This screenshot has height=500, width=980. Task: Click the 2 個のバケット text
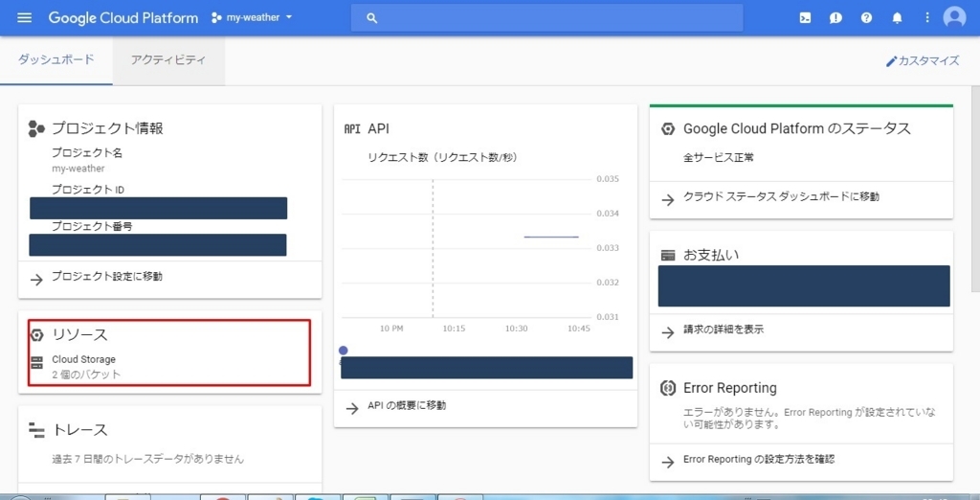(x=86, y=375)
